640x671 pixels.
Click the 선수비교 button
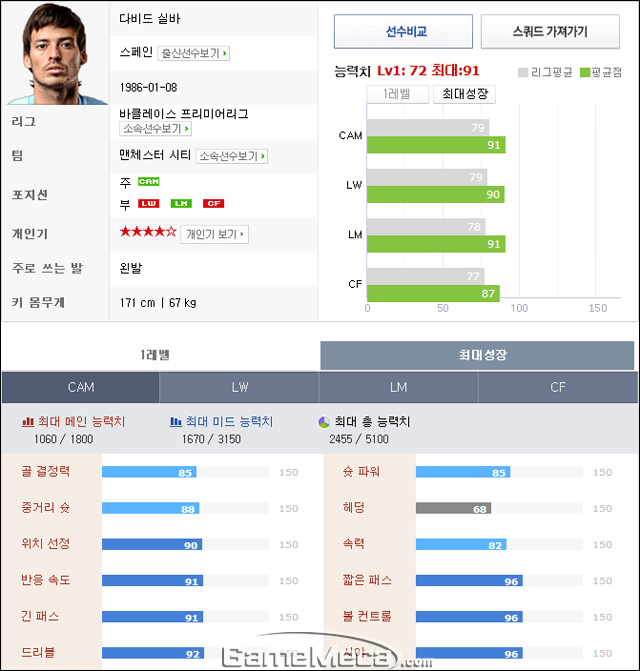tap(403, 31)
